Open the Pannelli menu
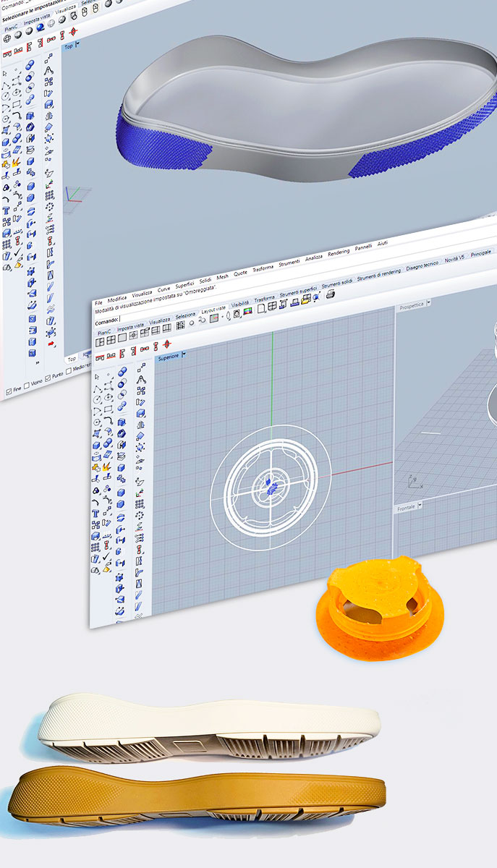Viewport: 497px width, 868px height. coord(363,247)
